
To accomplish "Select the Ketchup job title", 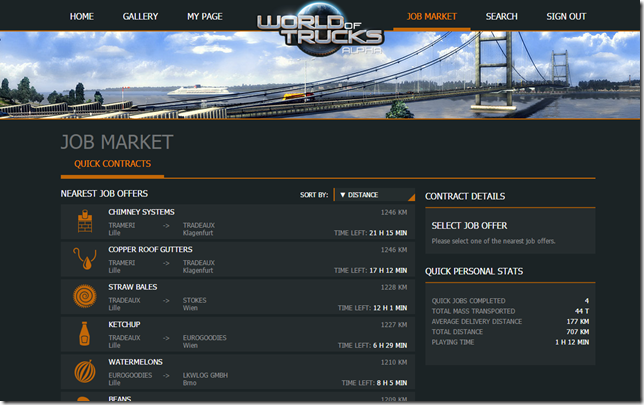I will [124, 324].
